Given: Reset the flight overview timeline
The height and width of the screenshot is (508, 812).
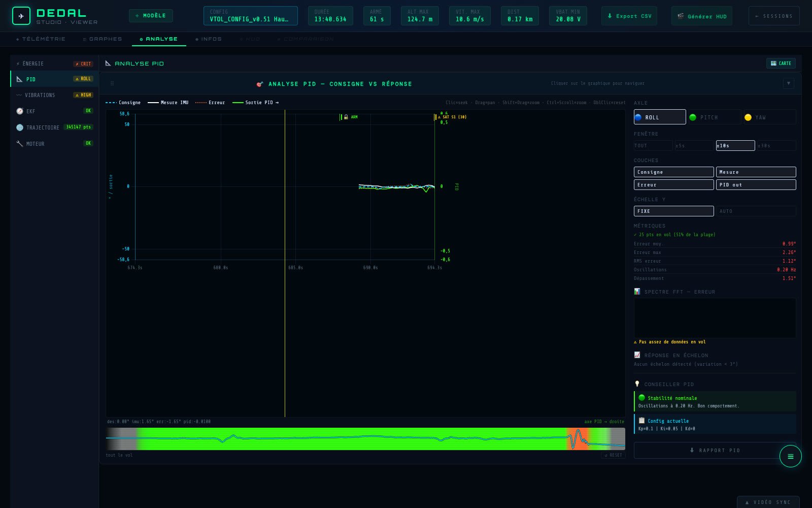Looking at the screenshot, I should (613, 455).
